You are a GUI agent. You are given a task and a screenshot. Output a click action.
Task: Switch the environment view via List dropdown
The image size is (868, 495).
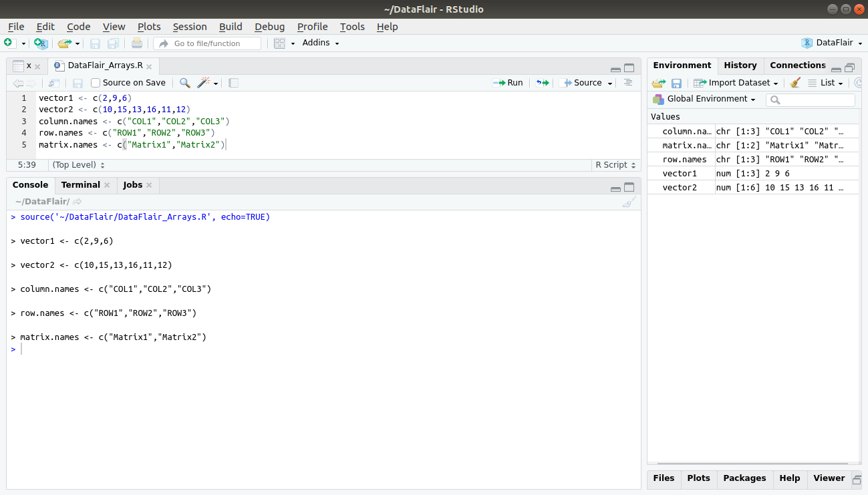click(x=825, y=83)
